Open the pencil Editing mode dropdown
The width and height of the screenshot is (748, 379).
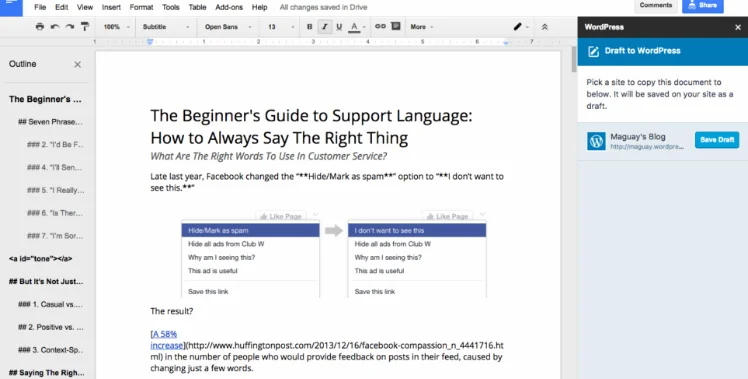(520, 27)
